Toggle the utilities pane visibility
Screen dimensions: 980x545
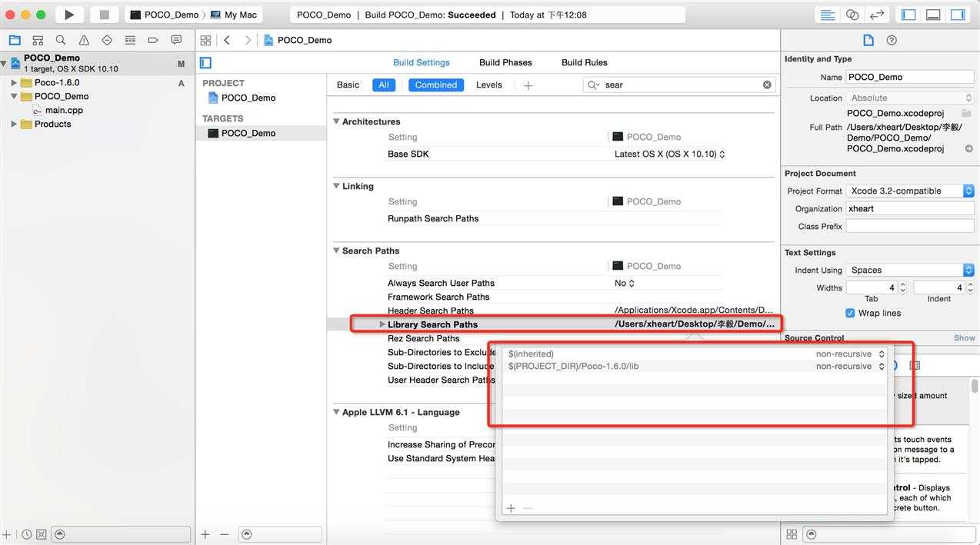coord(958,15)
